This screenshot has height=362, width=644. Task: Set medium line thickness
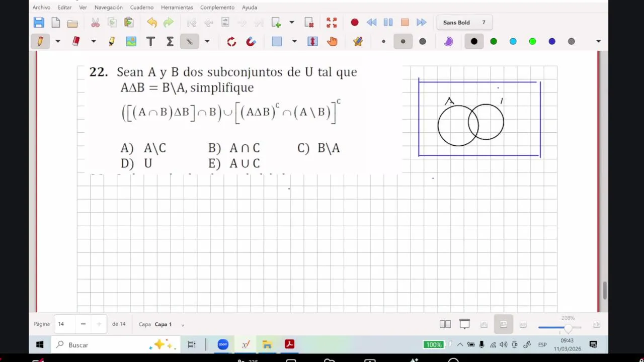(x=403, y=42)
